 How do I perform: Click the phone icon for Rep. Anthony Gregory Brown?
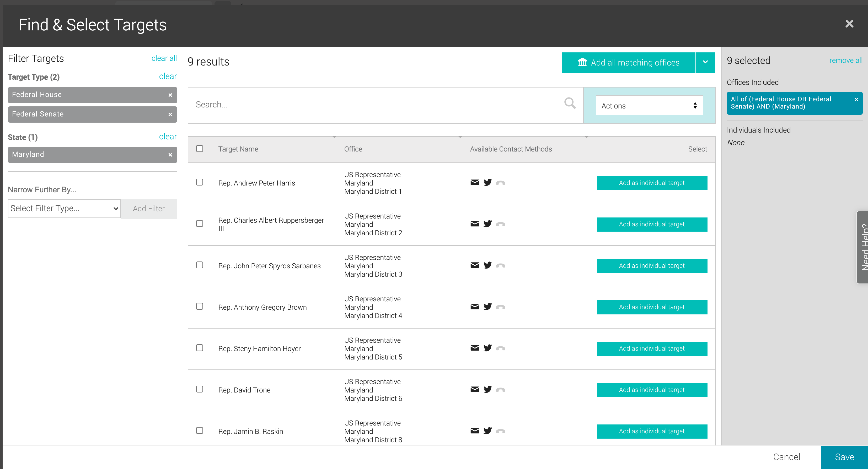click(501, 307)
